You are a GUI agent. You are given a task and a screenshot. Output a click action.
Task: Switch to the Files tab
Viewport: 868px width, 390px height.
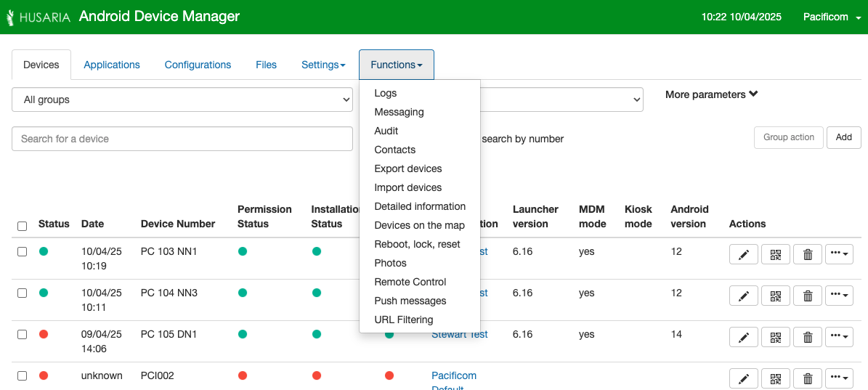point(267,65)
